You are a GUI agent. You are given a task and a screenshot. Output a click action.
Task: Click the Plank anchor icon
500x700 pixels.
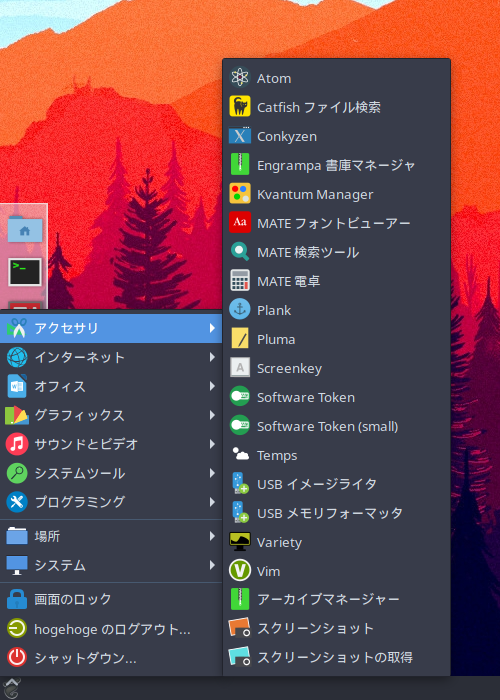point(240,310)
